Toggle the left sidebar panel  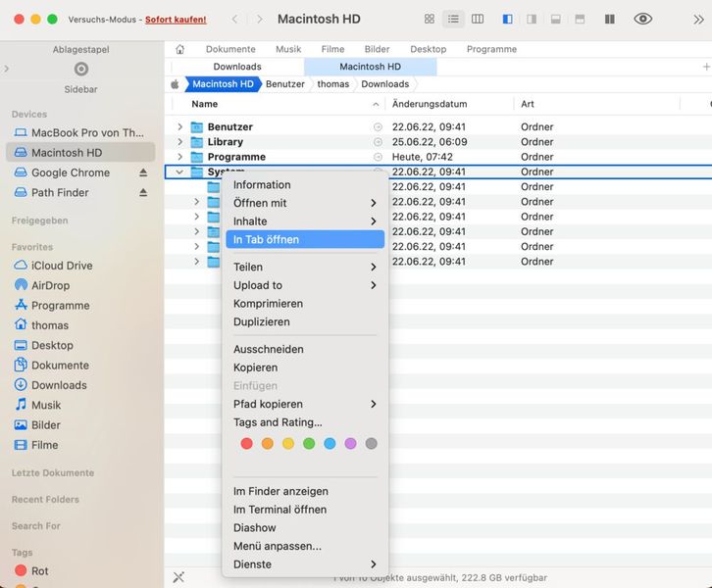coord(508,19)
